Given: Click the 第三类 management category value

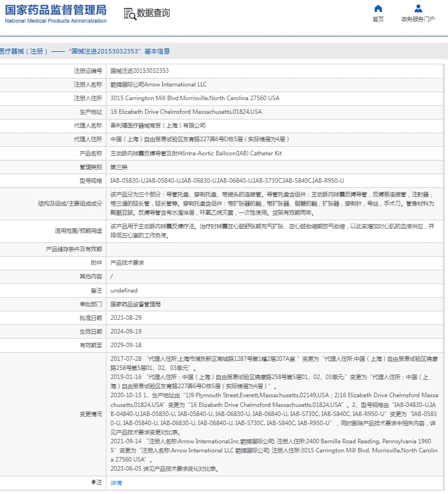Looking at the screenshot, I should (x=119, y=167).
